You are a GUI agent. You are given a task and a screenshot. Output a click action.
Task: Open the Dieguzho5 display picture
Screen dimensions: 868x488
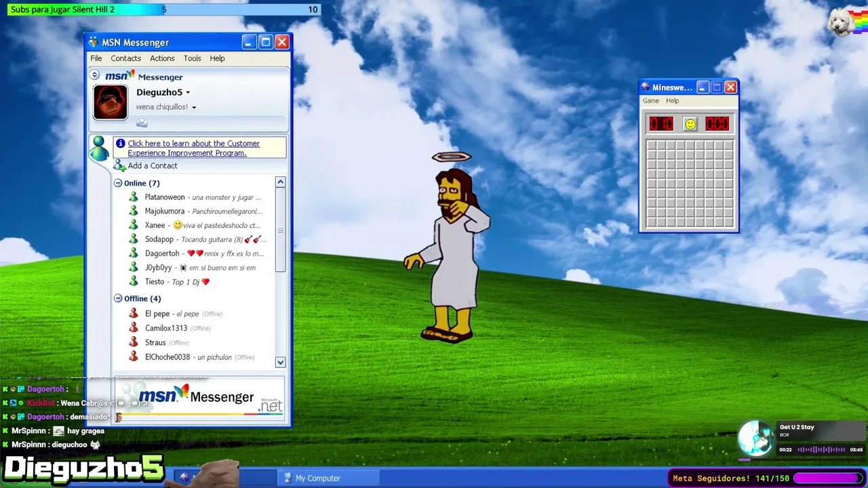click(111, 102)
